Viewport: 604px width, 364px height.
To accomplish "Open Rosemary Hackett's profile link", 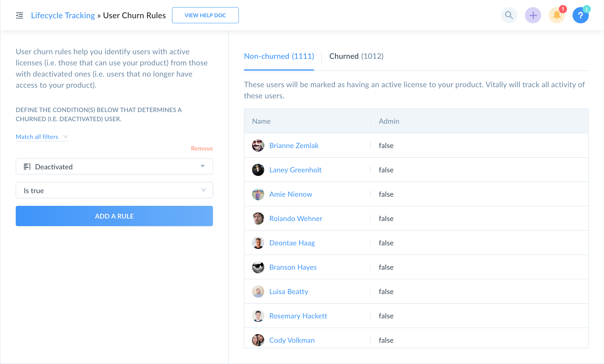I will pos(298,316).
